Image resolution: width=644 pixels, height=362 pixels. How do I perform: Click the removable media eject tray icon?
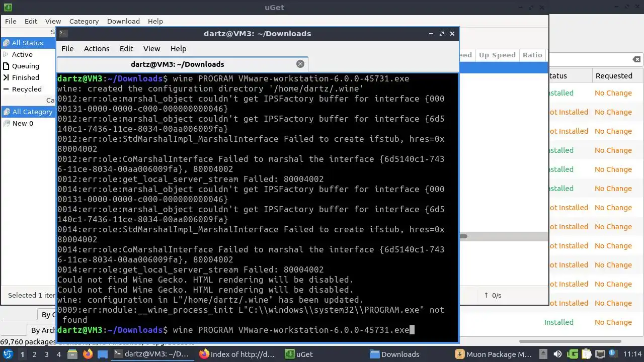point(544,354)
